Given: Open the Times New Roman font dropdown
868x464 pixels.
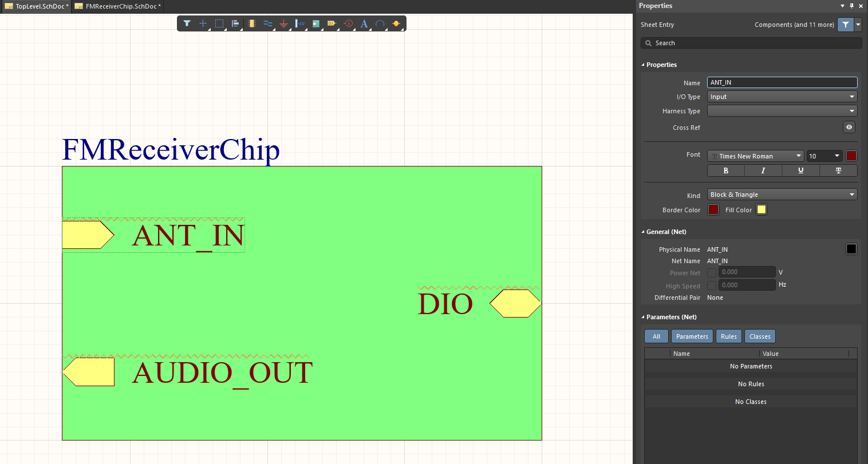Looking at the screenshot, I should (x=756, y=156).
